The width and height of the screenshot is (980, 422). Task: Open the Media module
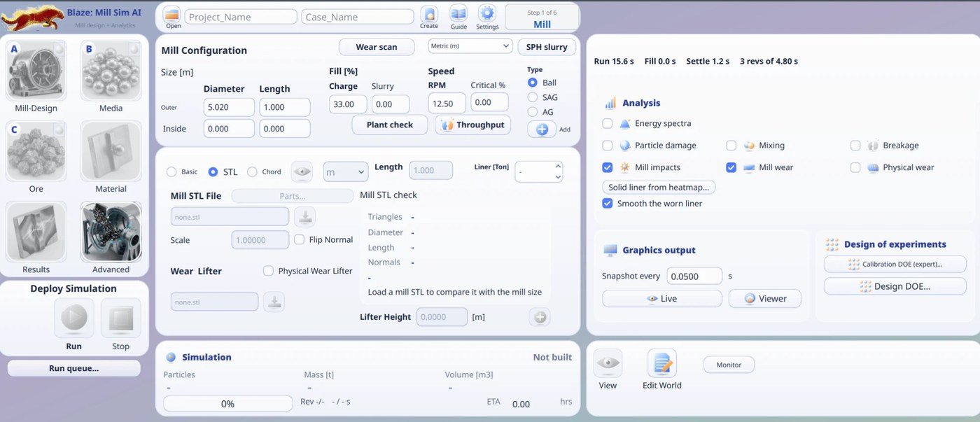pyautogui.click(x=111, y=71)
